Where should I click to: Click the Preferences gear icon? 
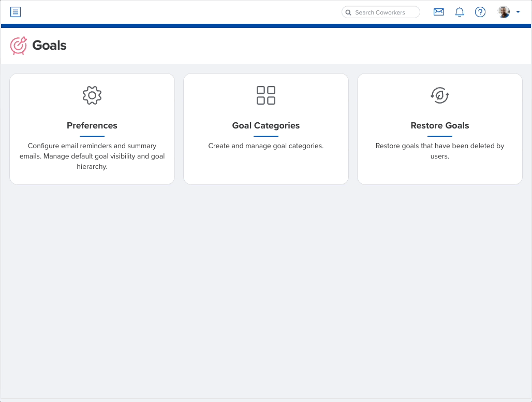coord(92,95)
